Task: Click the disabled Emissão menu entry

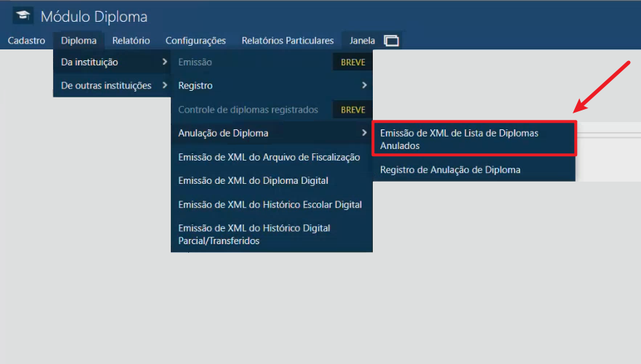Action: pyautogui.click(x=195, y=62)
